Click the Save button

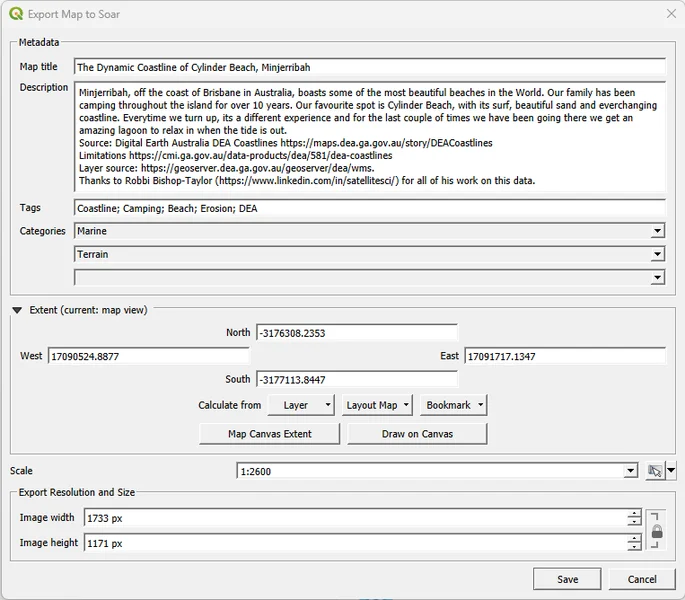[567, 579]
